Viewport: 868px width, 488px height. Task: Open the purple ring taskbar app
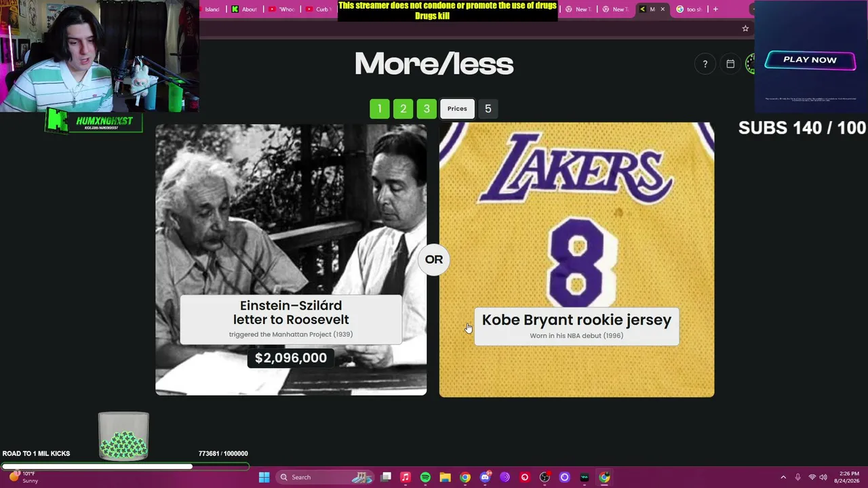(564, 477)
